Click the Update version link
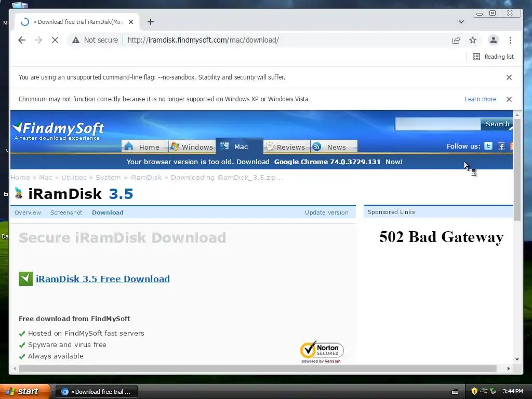The width and height of the screenshot is (532, 399). (x=326, y=212)
